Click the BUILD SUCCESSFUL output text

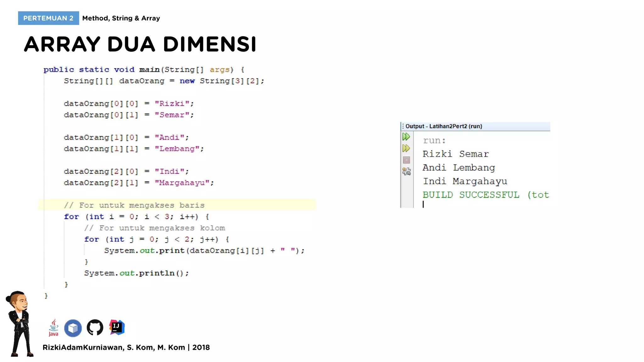[x=470, y=195]
